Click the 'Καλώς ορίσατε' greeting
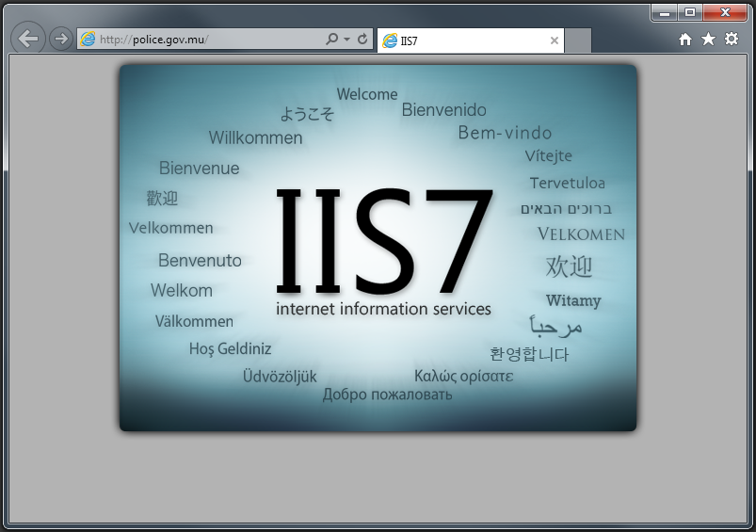The height and width of the screenshot is (532, 756). coord(463,376)
